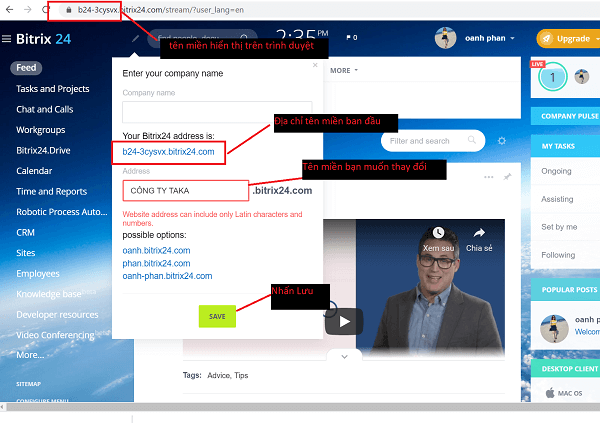Click the pencil edit icon near logo
This screenshot has height=423, width=600.
pyautogui.click(x=135, y=38)
